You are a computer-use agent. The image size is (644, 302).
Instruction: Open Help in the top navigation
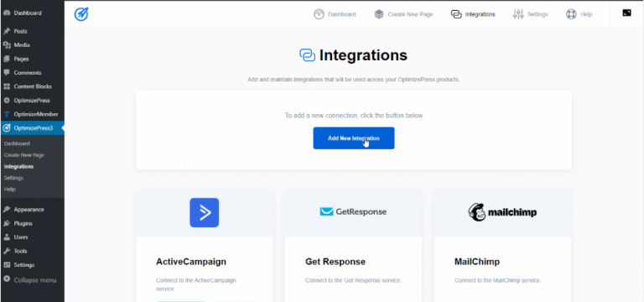point(586,14)
